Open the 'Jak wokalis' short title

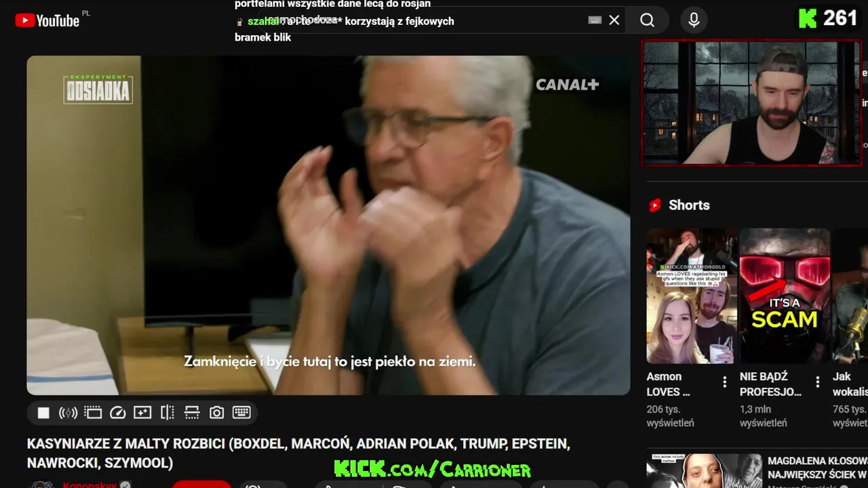coord(850,384)
